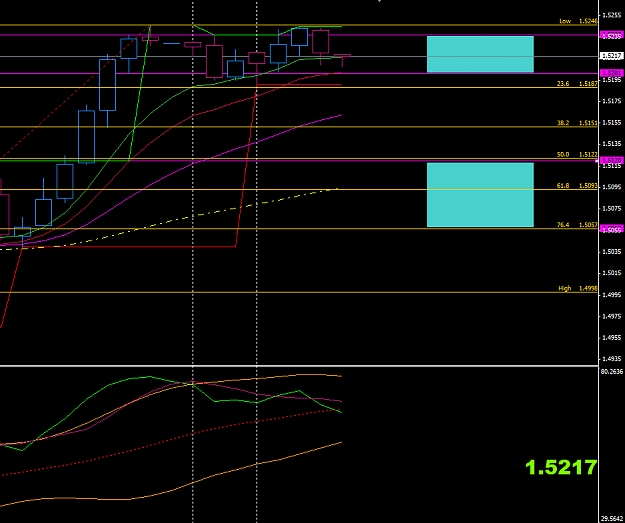Image resolution: width=625 pixels, height=523 pixels.
Task: Click the large green 1.5217 price text
Action: point(561,467)
